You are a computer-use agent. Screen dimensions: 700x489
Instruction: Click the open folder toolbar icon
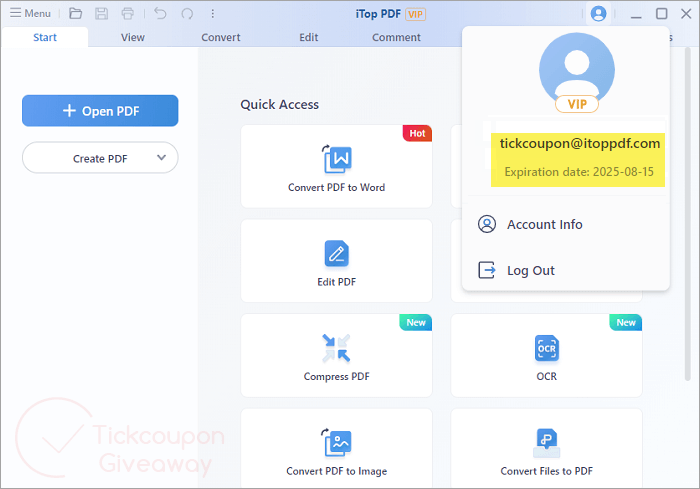(x=75, y=13)
